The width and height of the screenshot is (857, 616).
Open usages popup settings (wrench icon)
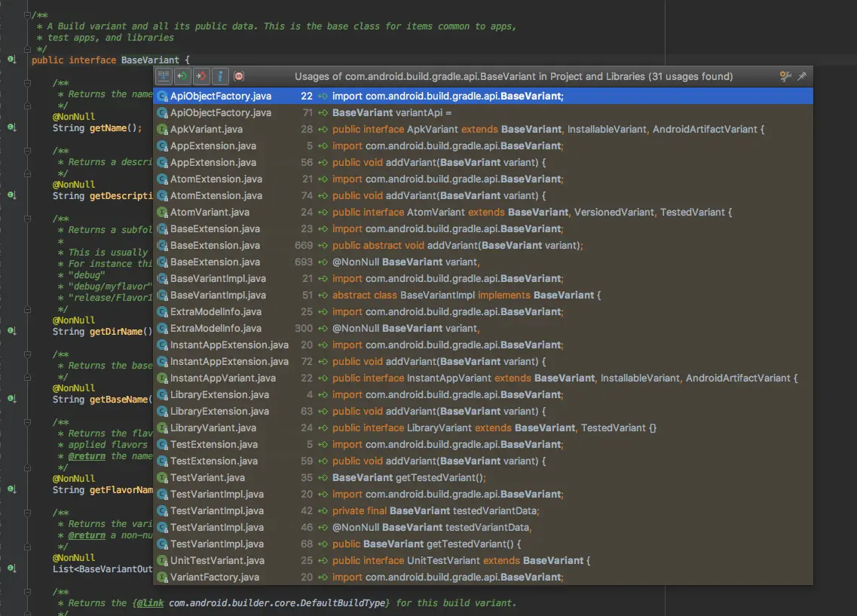point(785,76)
